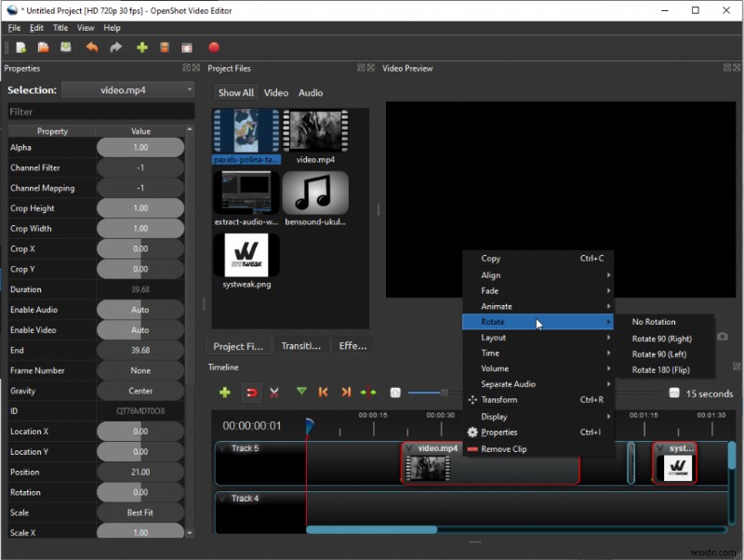Click the red Export Video button

214,47
